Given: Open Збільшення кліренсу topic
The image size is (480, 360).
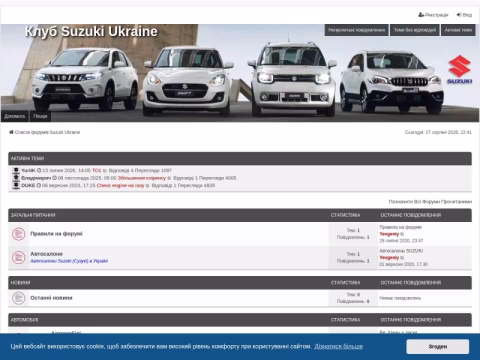Looking at the screenshot, I should coord(142,178).
